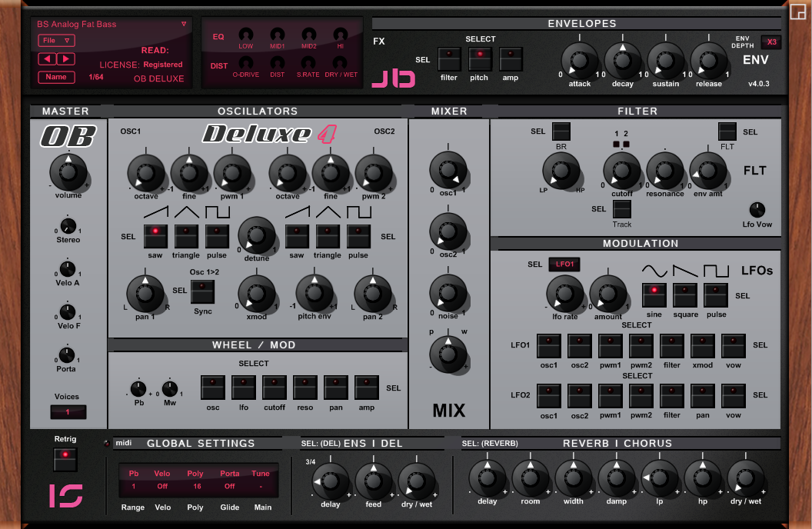Click the Lfo Vow knob
The width and height of the screenshot is (812, 529).
click(x=757, y=210)
